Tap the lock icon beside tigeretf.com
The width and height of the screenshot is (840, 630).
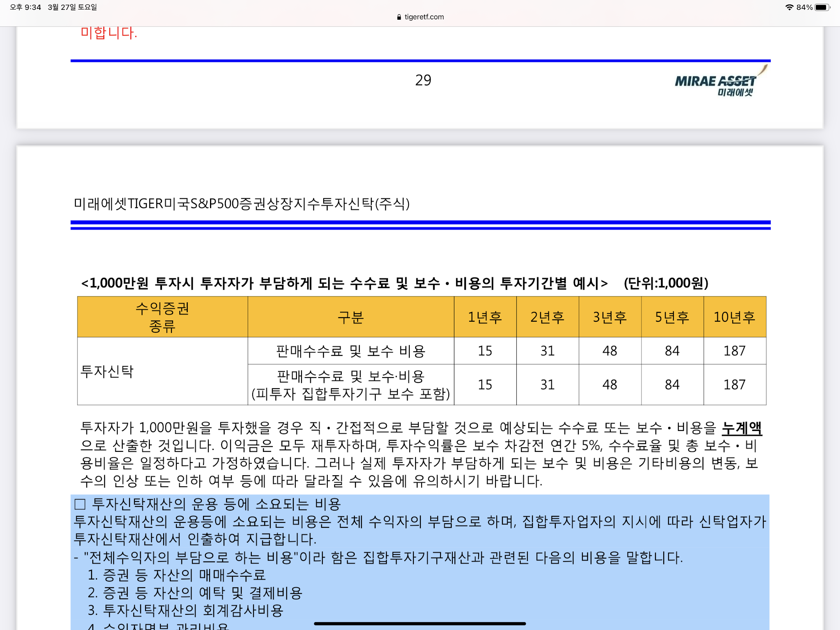pos(399,17)
